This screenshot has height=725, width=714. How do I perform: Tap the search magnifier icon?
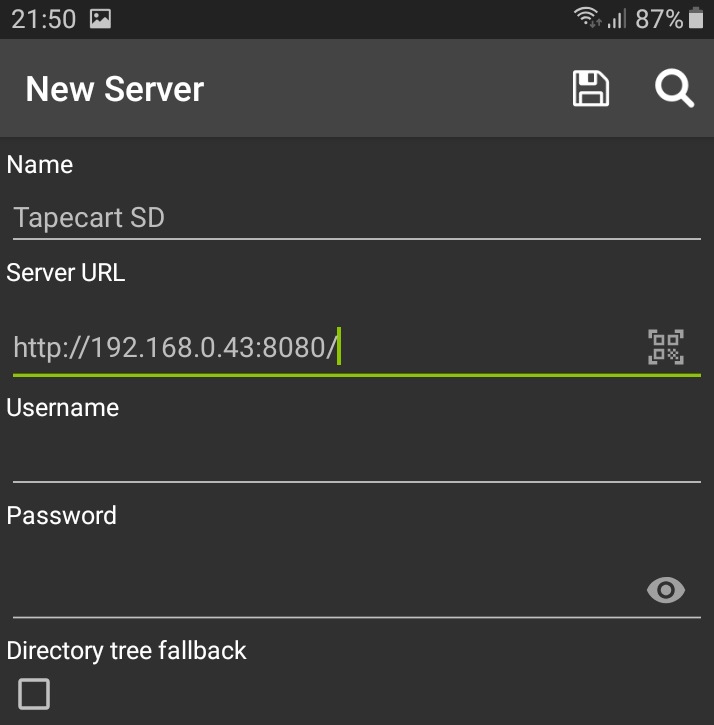pyautogui.click(x=674, y=88)
